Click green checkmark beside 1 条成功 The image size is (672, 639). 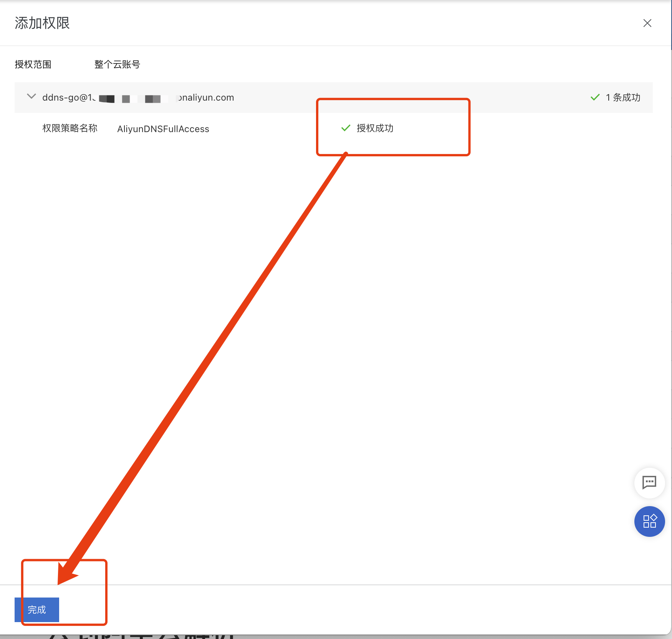[x=595, y=97]
